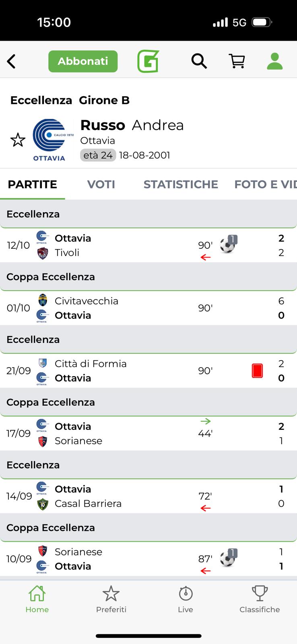Tap red card icon in Città di Formia match
The width and height of the screenshot is (297, 644).
[257, 371]
